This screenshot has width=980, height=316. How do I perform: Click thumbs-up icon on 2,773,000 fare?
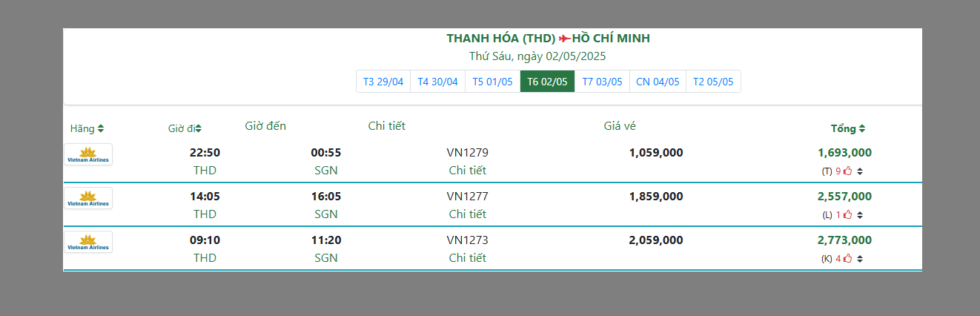tap(848, 259)
